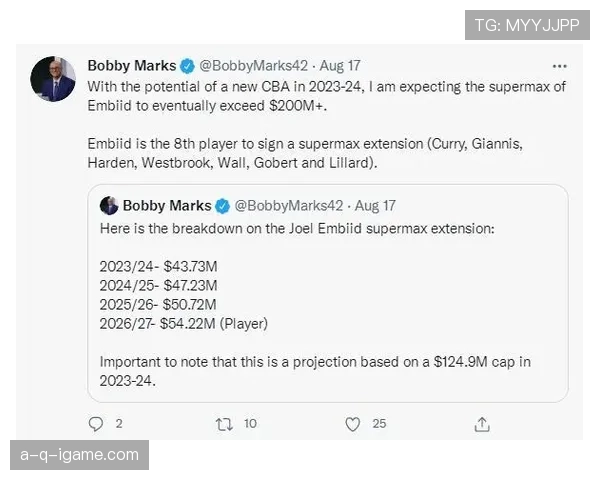Like the tweet with heart icon
This screenshot has width=600, height=480.
point(352,424)
